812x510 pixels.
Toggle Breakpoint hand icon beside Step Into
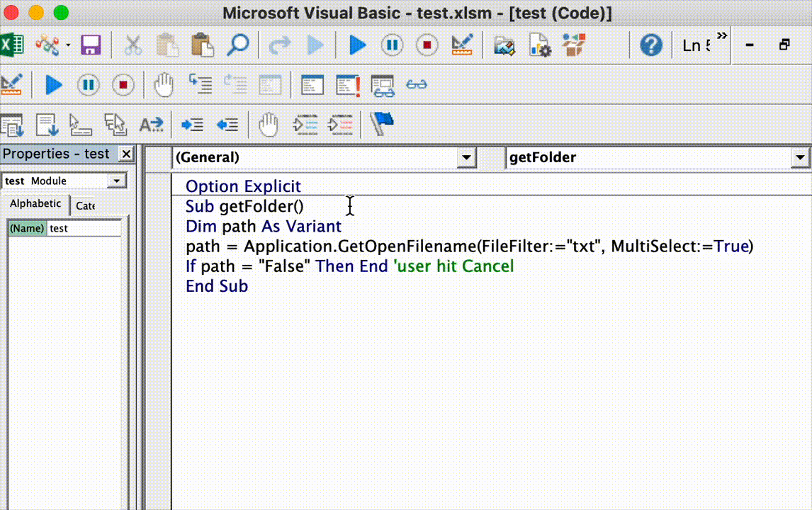164,84
